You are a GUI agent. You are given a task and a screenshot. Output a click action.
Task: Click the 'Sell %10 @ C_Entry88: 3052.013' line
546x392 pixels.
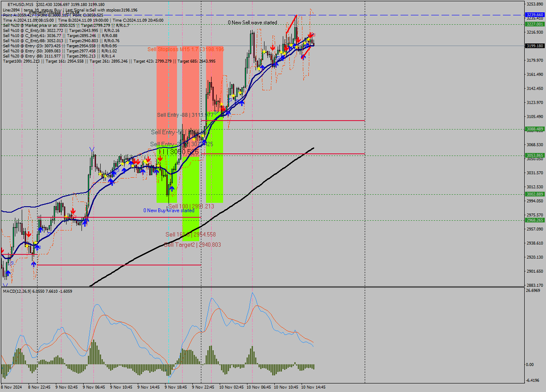(61, 40)
